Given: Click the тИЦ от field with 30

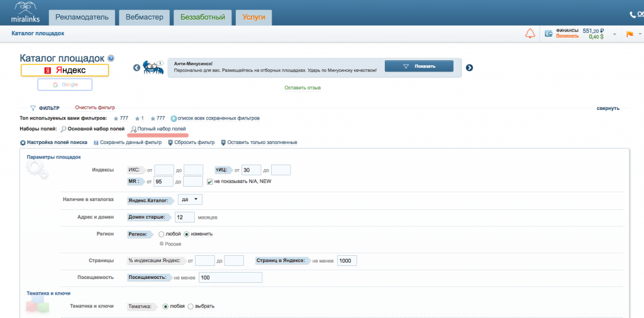Looking at the screenshot, I should click(252, 170).
